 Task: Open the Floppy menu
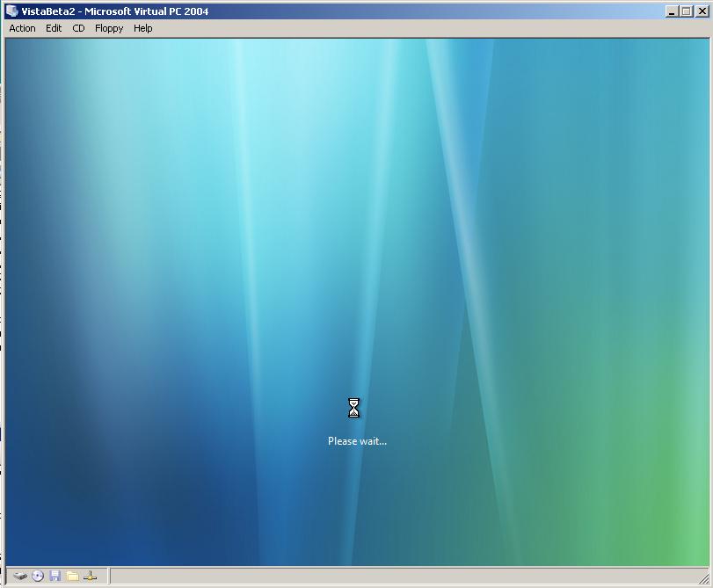pos(109,28)
